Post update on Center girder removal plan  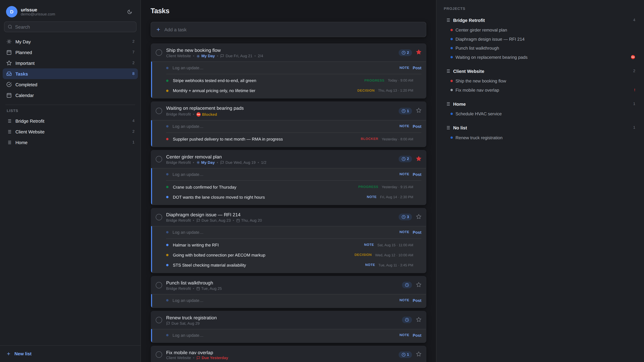click(417, 174)
